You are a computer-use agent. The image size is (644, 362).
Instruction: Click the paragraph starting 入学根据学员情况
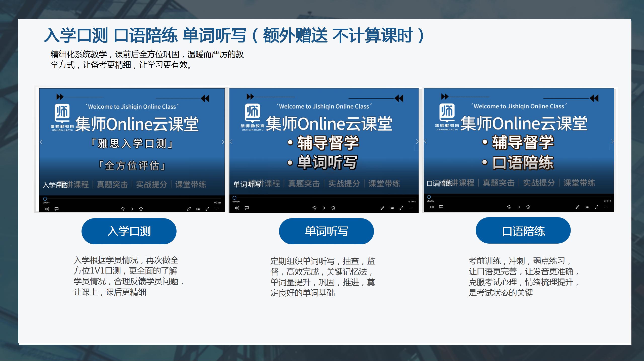point(129,276)
